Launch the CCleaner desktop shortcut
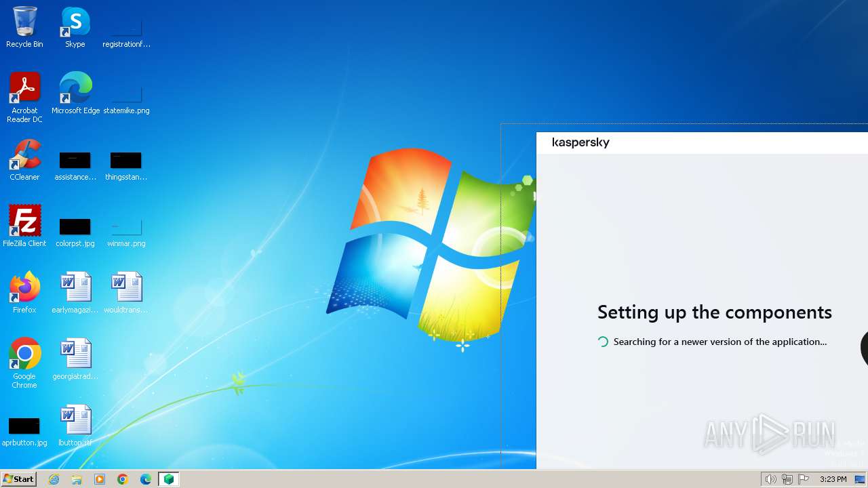The height and width of the screenshot is (488, 868). pos(24,160)
